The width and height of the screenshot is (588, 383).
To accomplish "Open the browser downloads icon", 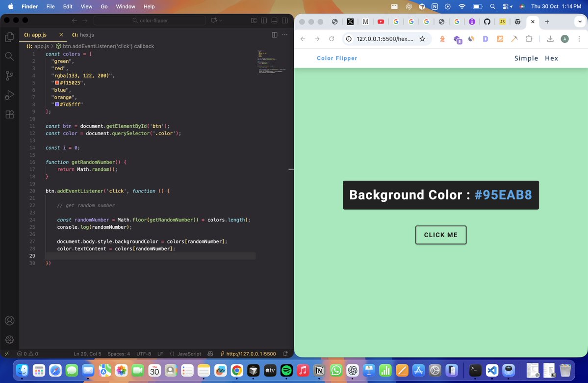I will pyautogui.click(x=550, y=39).
